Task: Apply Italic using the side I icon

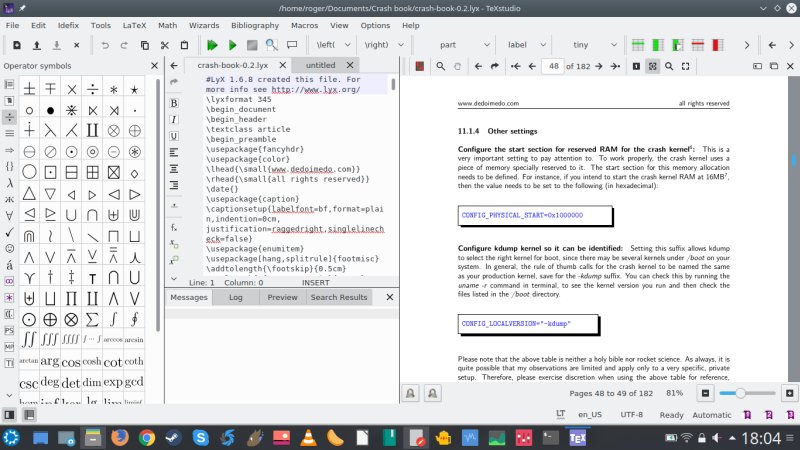Action: 174,119
